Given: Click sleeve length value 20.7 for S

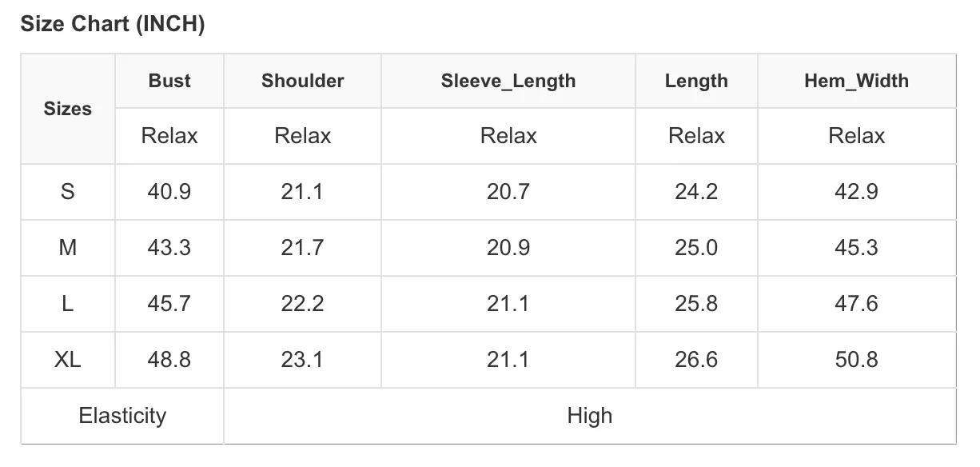Looking at the screenshot, I should click(508, 192).
